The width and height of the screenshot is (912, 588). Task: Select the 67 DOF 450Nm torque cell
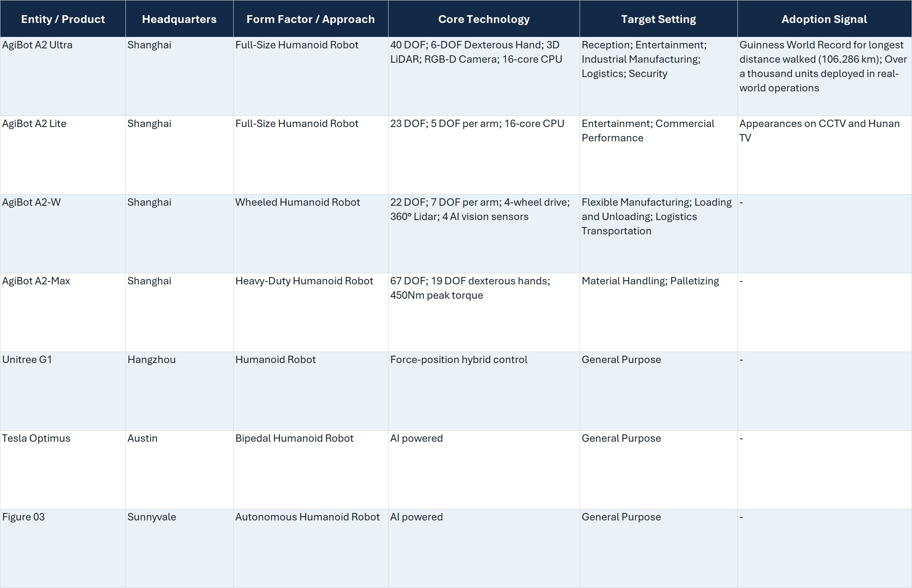click(484, 312)
